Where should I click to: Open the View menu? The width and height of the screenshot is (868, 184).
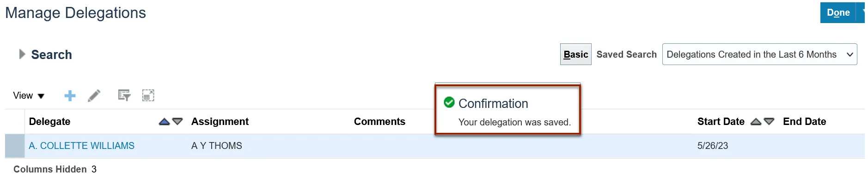pyautogui.click(x=28, y=95)
